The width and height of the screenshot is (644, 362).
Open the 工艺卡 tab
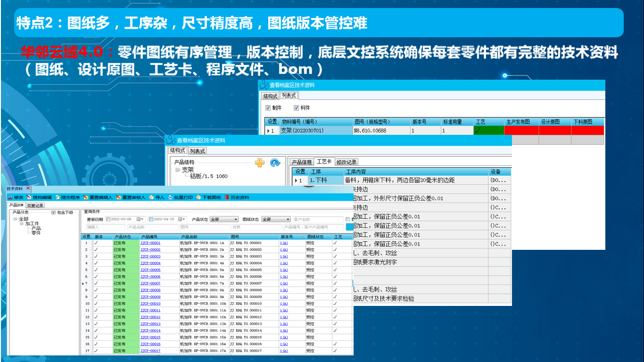324,162
